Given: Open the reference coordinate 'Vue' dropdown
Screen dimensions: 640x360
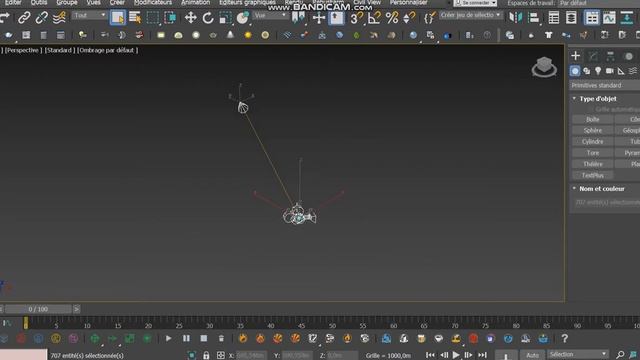Looking at the screenshot, I should 271,16.
